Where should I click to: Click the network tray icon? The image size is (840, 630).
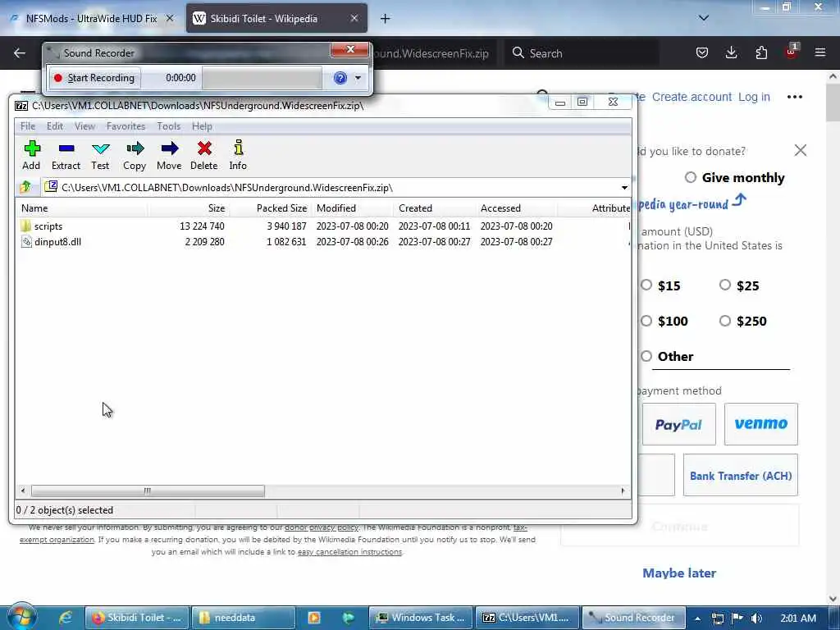point(717,619)
